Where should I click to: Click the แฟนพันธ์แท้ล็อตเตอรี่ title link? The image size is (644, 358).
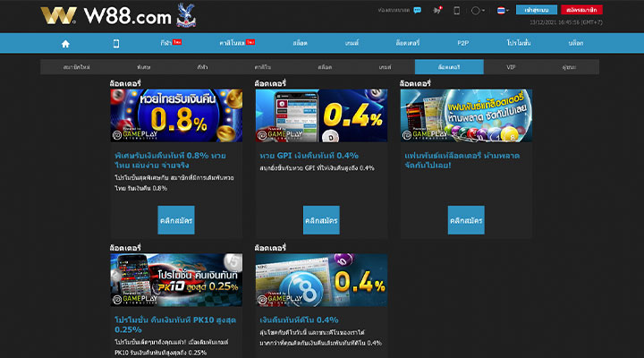pyautogui.click(x=462, y=160)
